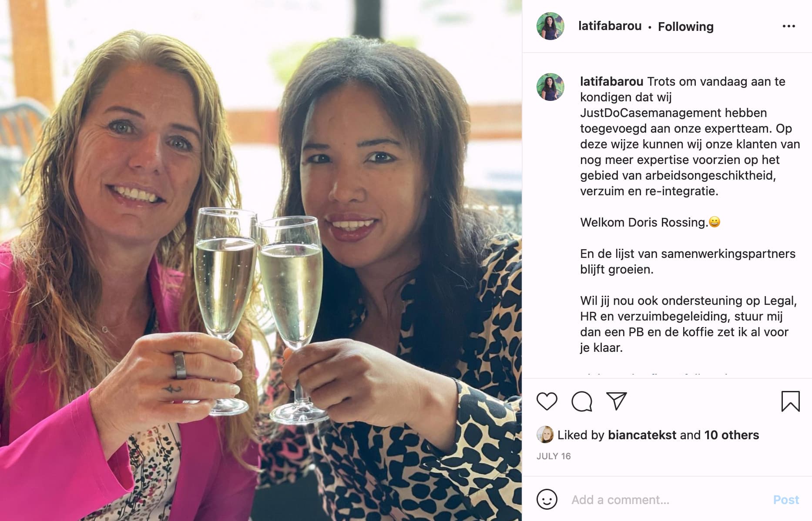Click the JULY 16 post date
The height and width of the screenshot is (521, 812).
(x=554, y=456)
